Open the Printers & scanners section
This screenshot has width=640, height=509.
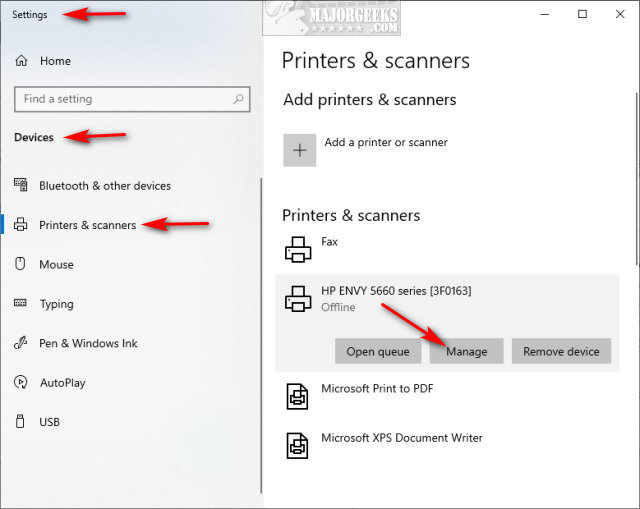[x=87, y=225]
